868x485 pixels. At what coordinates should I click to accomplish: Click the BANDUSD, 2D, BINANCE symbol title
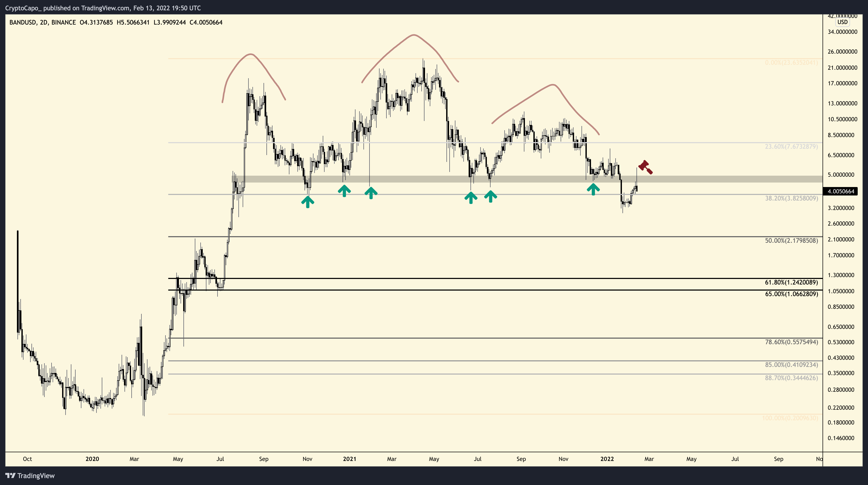click(43, 22)
